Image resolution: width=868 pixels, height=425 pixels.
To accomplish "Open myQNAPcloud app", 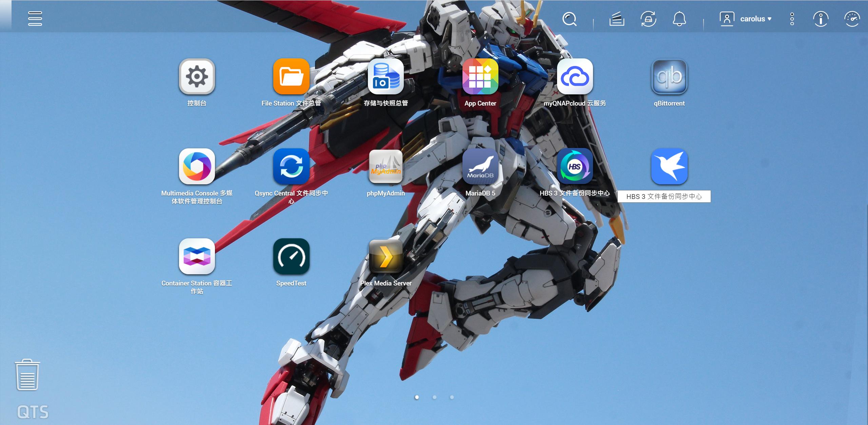I will tap(575, 76).
